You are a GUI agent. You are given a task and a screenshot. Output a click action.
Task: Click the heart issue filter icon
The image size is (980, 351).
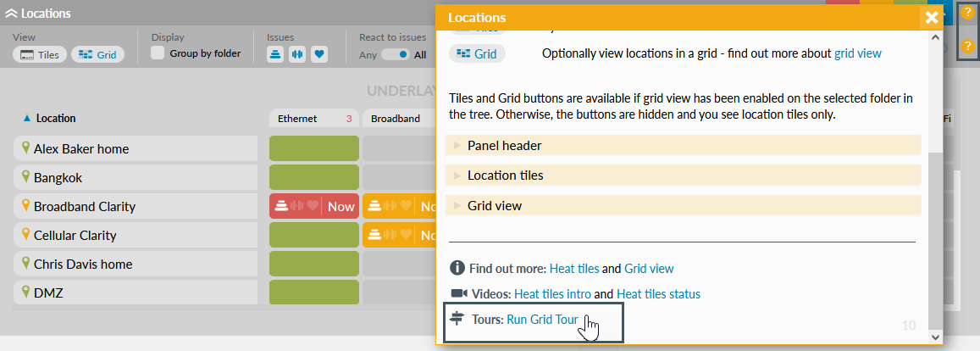(318, 54)
